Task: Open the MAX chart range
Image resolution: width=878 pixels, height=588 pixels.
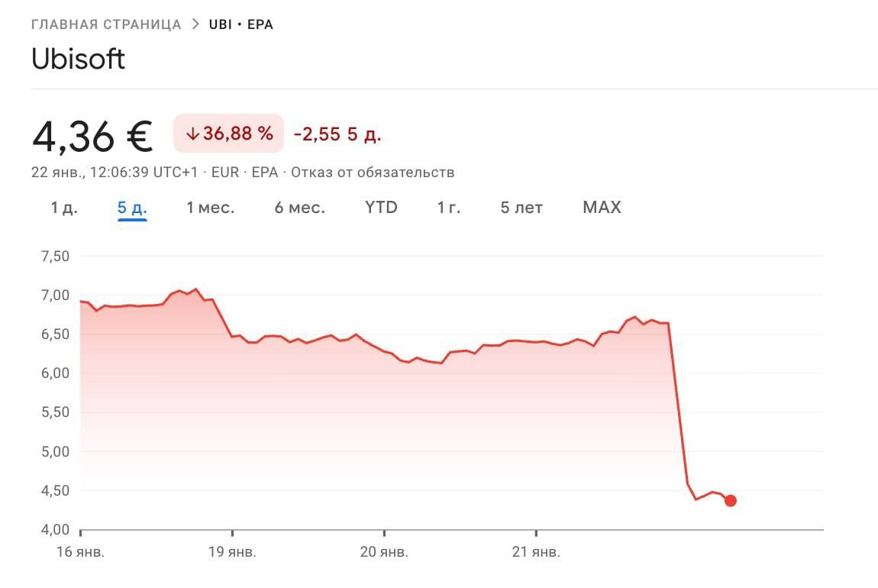Action: click(x=602, y=208)
